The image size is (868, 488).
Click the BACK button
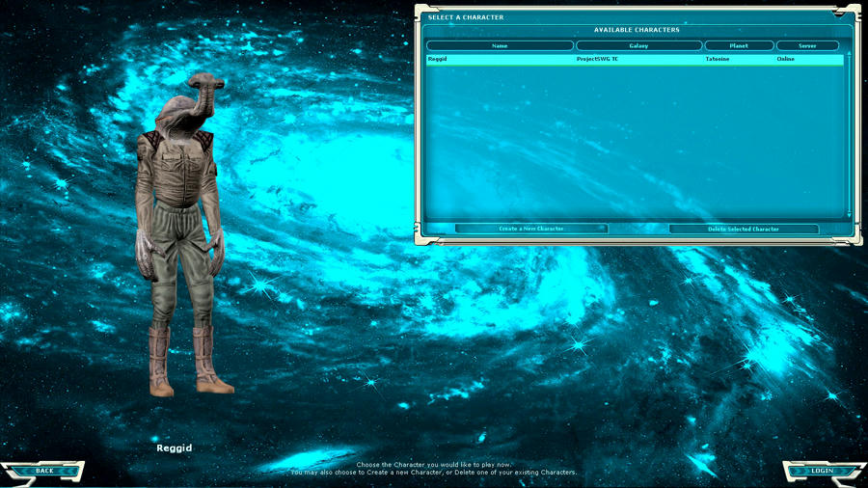tap(44, 471)
